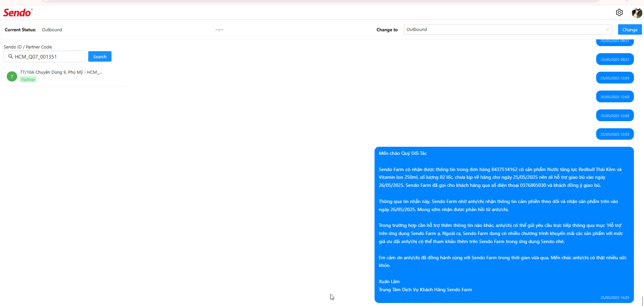
Task: Click the "--:--" timer display
Action: pos(219,30)
